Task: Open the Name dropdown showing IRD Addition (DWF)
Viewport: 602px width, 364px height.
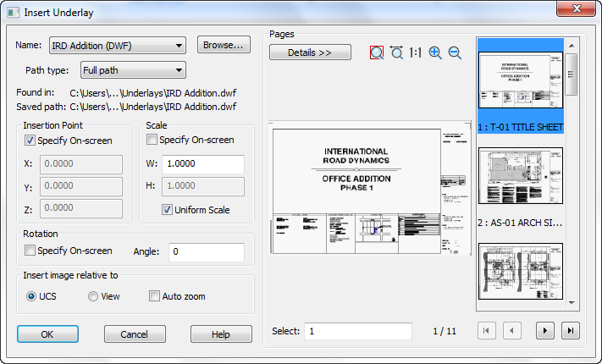Action: pos(118,46)
